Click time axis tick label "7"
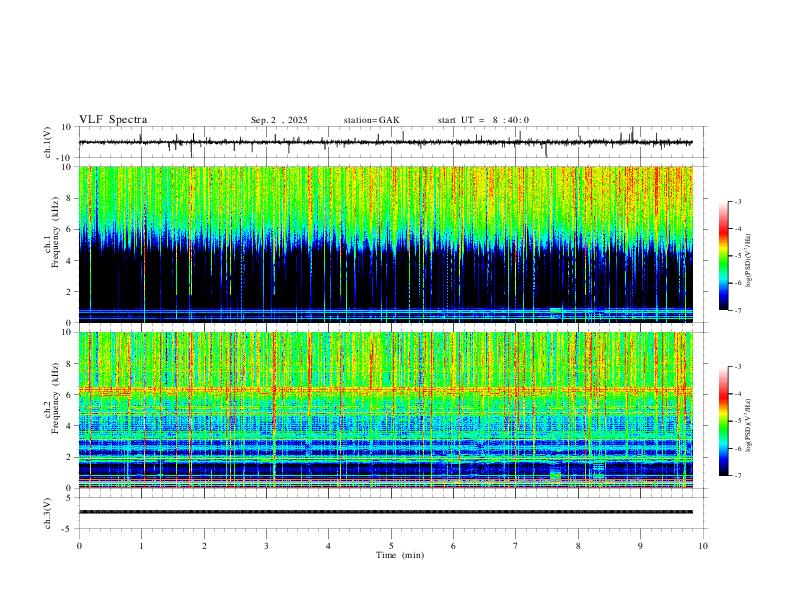This screenshot has width=792, height=612. tap(516, 546)
